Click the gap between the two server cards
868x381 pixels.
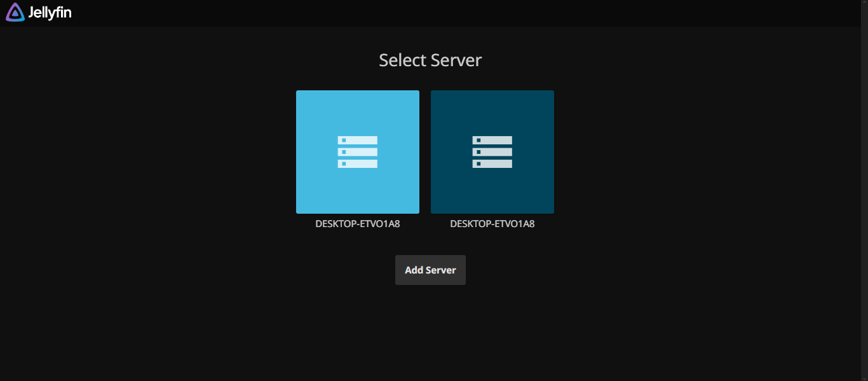click(x=425, y=152)
